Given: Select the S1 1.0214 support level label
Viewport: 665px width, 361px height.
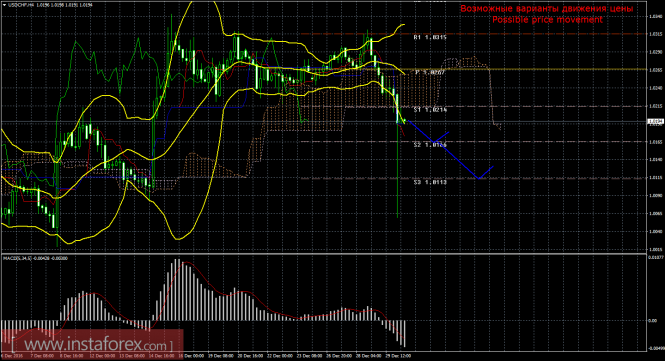Looking at the screenshot, I should point(430,109).
